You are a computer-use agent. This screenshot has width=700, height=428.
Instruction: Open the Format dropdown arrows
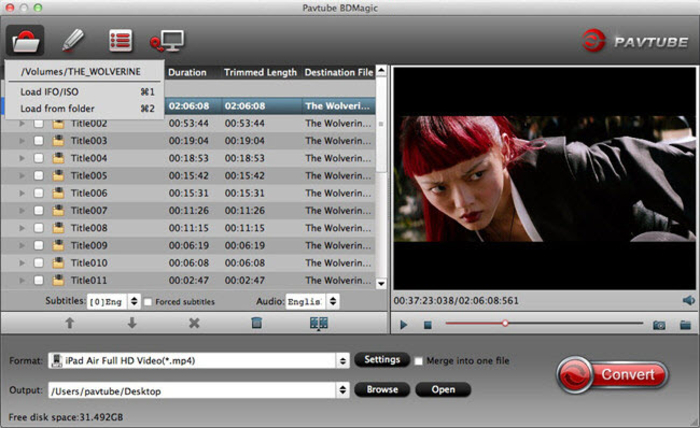[342, 361]
